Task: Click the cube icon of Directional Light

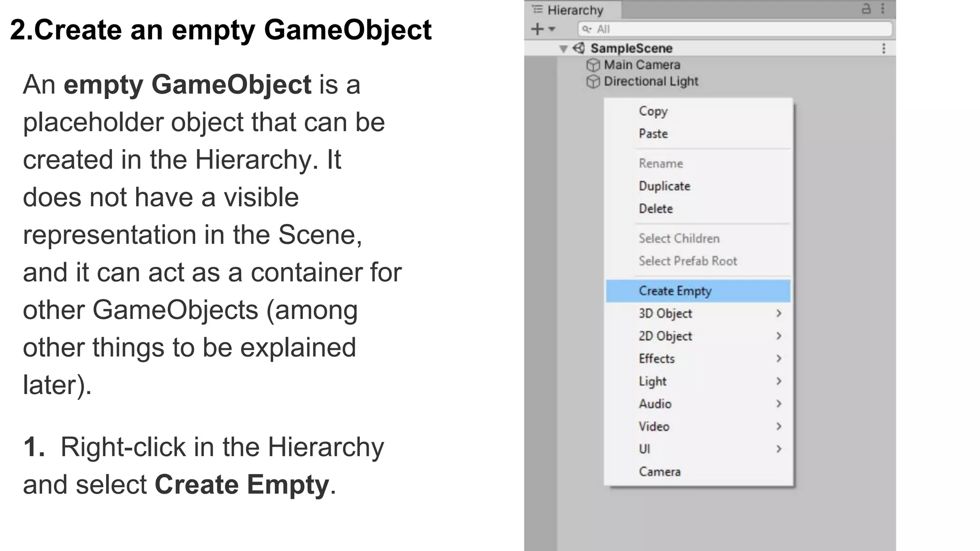Action: [x=593, y=82]
